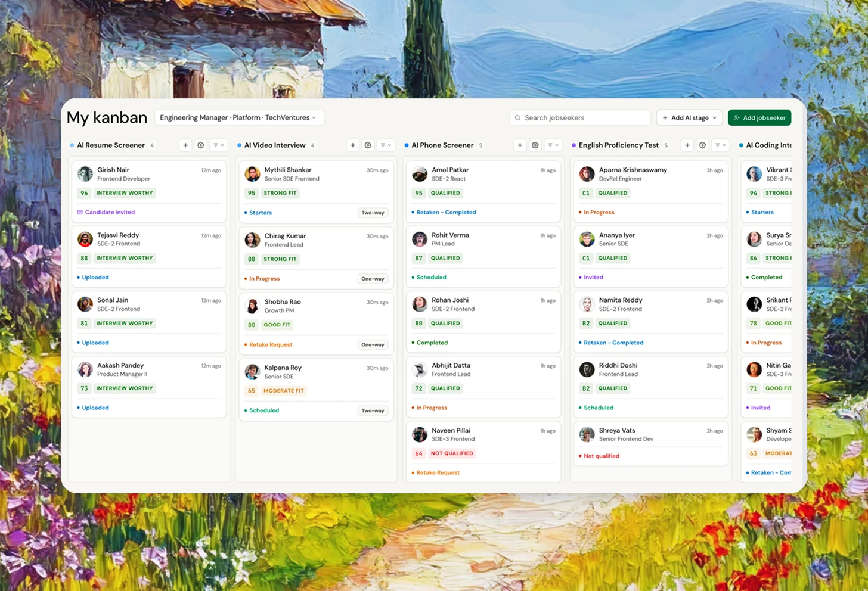Click Kalpana Roy's avatar
Image resolution: width=868 pixels, height=591 pixels.
click(x=253, y=372)
